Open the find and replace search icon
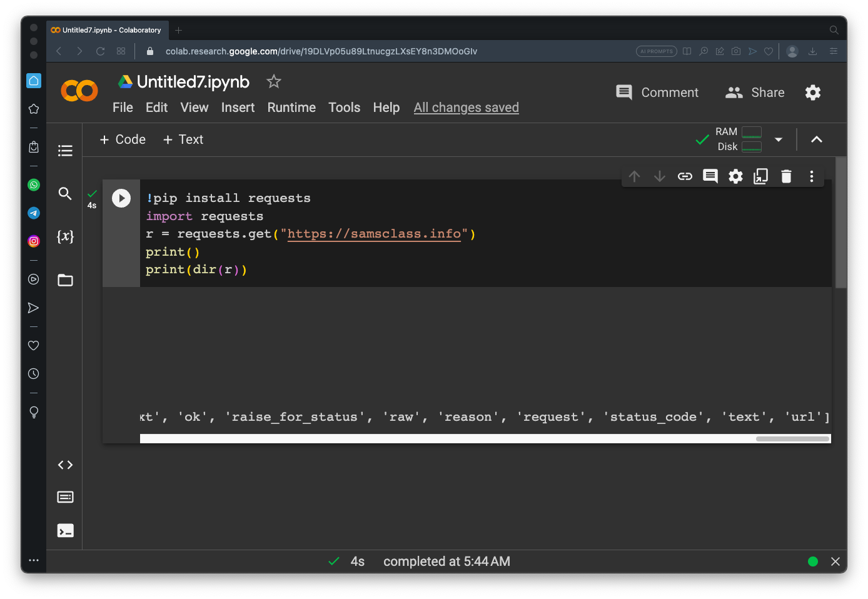This screenshot has height=599, width=868. pyautogui.click(x=65, y=194)
